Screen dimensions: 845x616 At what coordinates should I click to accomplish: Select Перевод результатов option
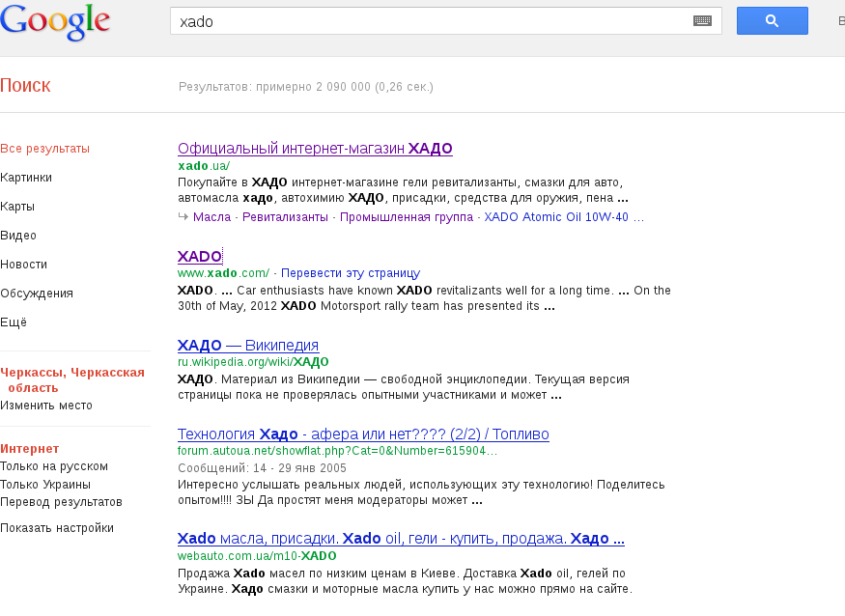pyautogui.click(x=61, y=502)
